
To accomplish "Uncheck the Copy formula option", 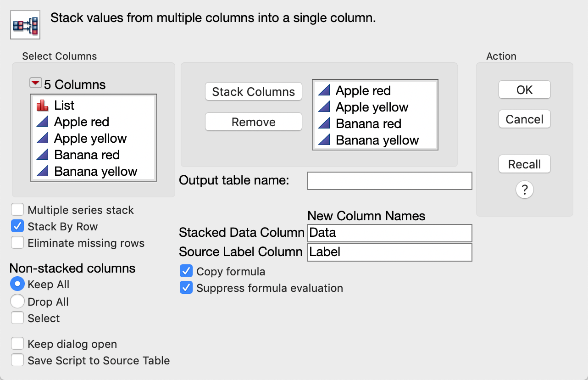I will pos(186,271).
